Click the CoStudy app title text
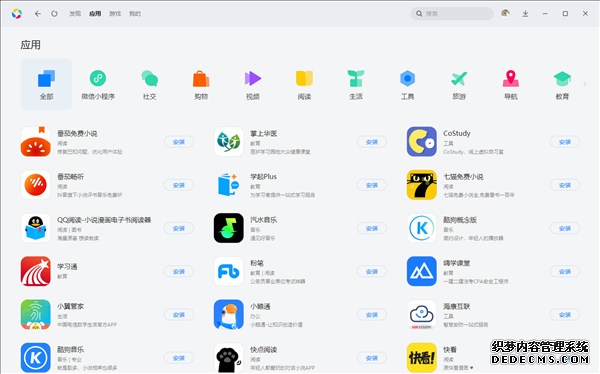 pyautogui.click(x=457, y=133)
